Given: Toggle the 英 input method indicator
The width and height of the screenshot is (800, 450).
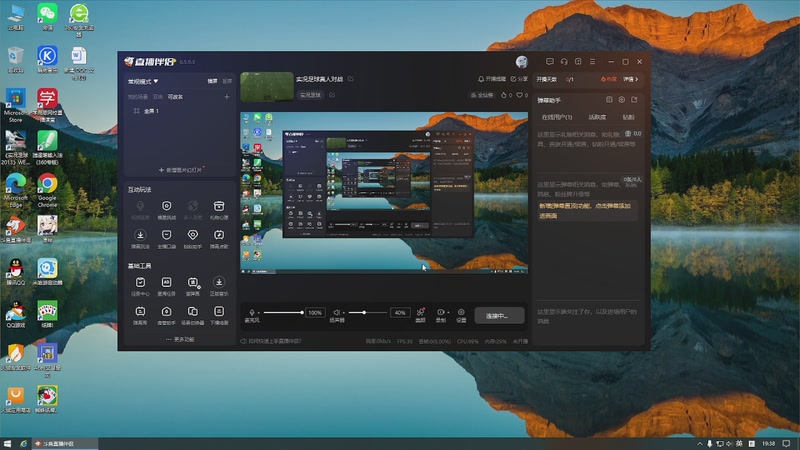Looking at the screenshot, I should [739, 444].
